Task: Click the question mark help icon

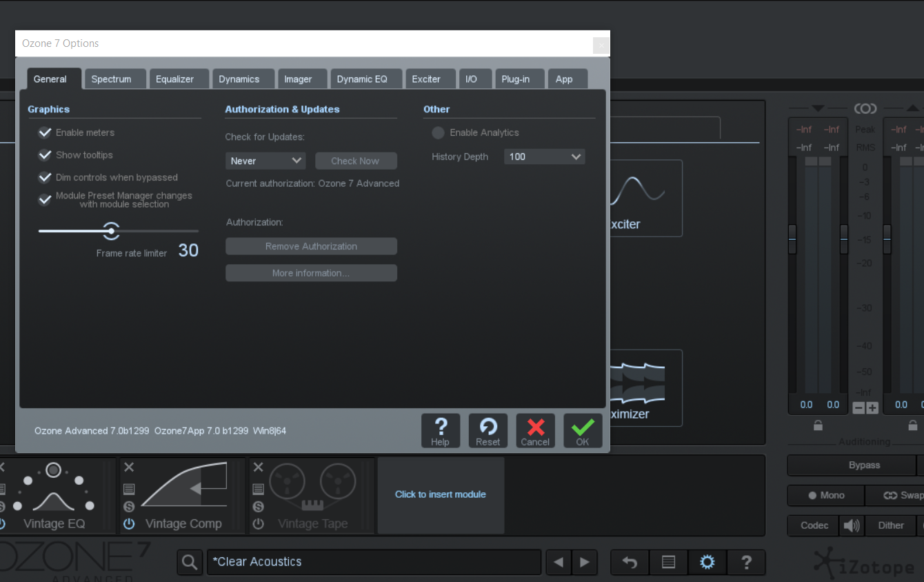Action: coord(746,562)
